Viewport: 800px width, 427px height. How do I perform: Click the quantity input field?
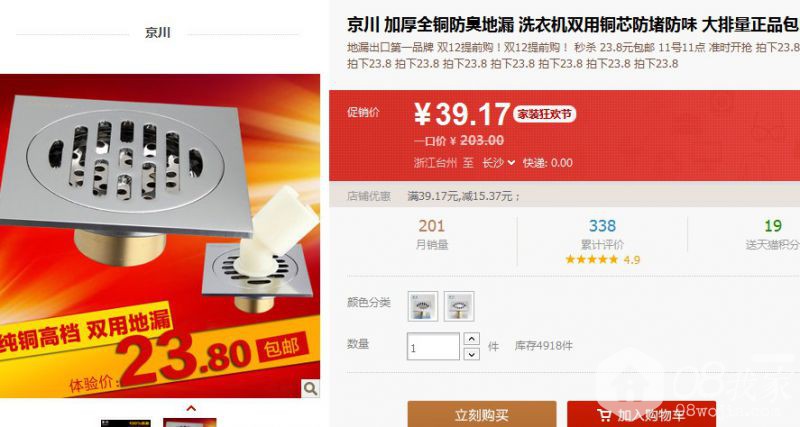433,346
